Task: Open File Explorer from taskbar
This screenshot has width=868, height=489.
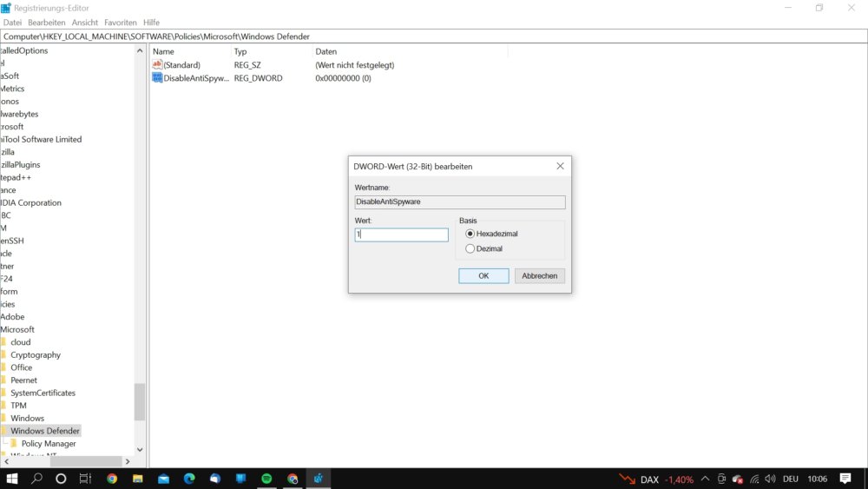Action: pos(137,479)
